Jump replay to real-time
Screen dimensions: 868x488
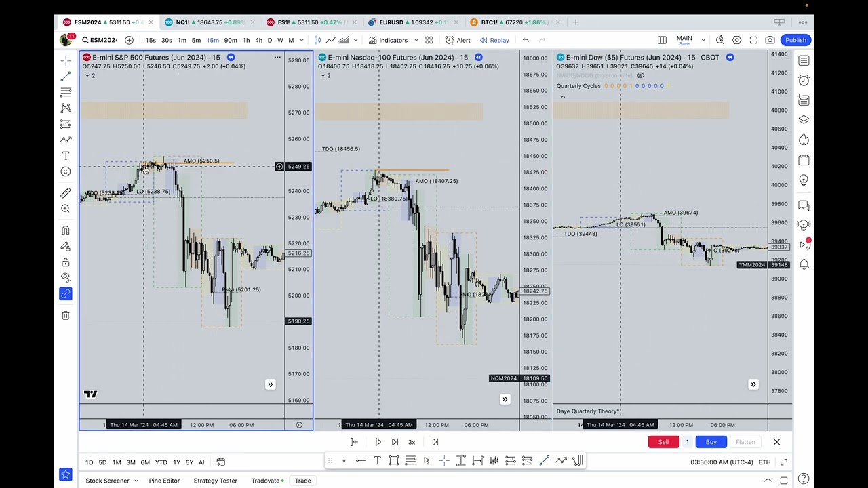click(435, 442)
